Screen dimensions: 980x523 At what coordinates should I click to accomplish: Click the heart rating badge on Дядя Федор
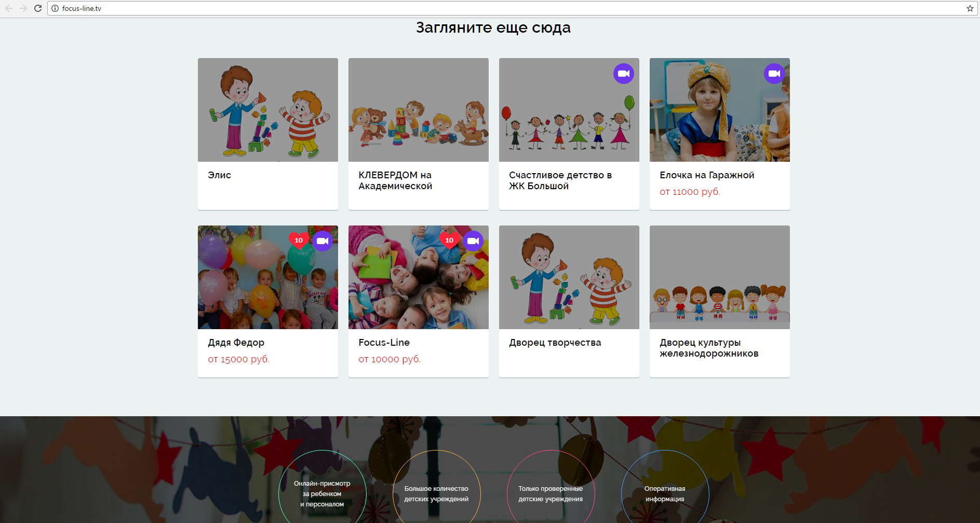coord(299,240)
